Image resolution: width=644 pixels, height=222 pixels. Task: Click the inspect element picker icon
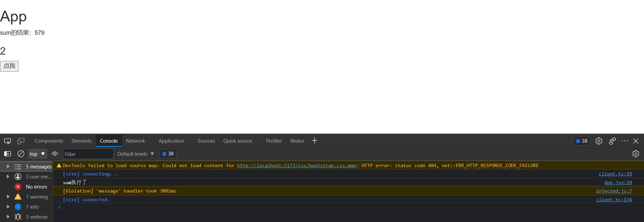coord(7,141)
